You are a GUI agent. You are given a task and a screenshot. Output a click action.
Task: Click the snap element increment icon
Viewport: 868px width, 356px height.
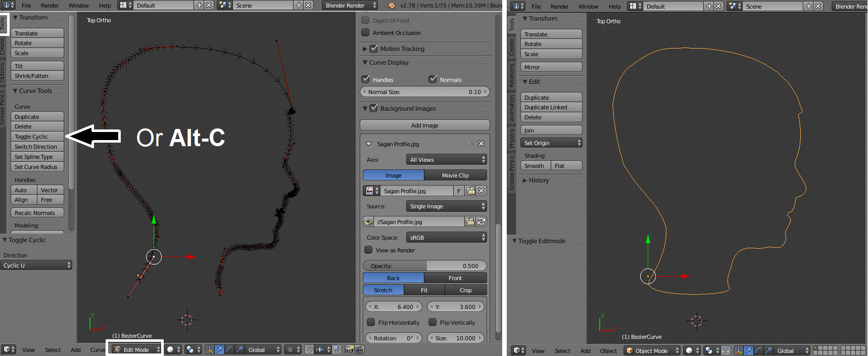pyautogui.click(x=323, y=349)
